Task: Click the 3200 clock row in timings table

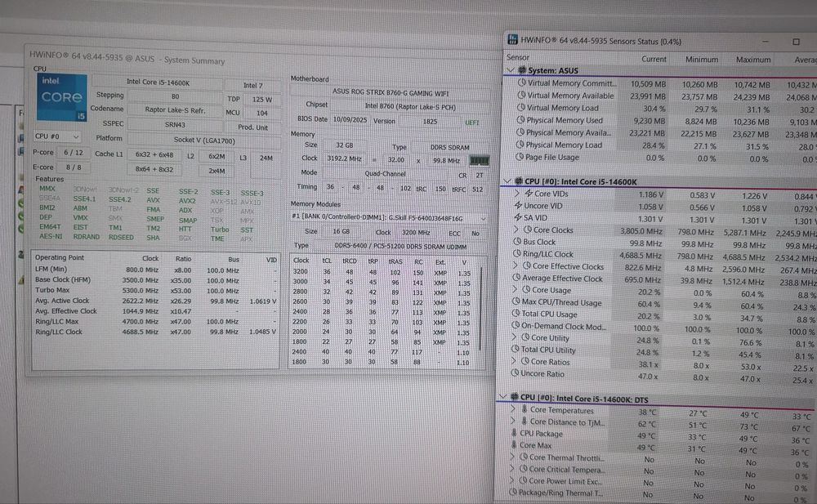Action: click(383, 272)
